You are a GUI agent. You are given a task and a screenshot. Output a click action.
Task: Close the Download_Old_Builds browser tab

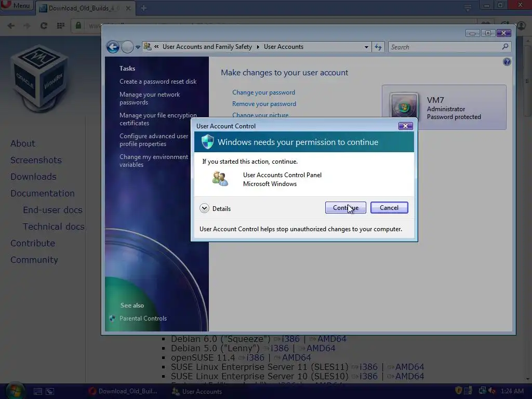click(128, 8)
